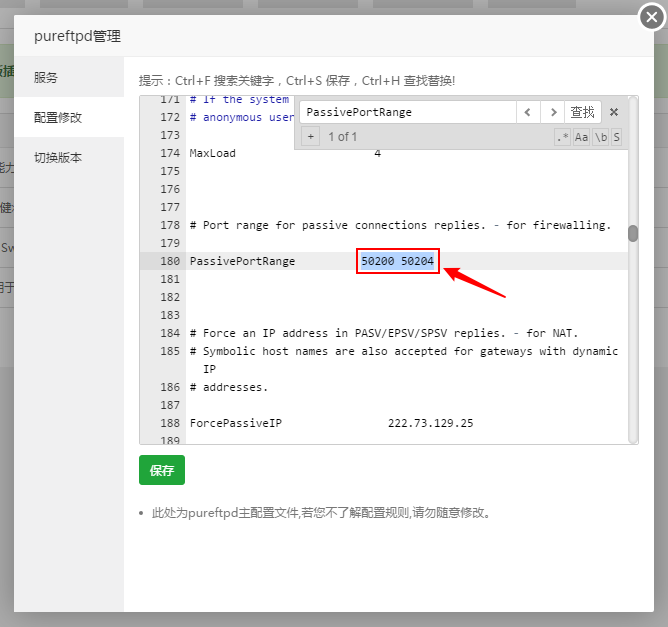Toggle search in selection (S)
668x627 pixels.
point(616,137)
